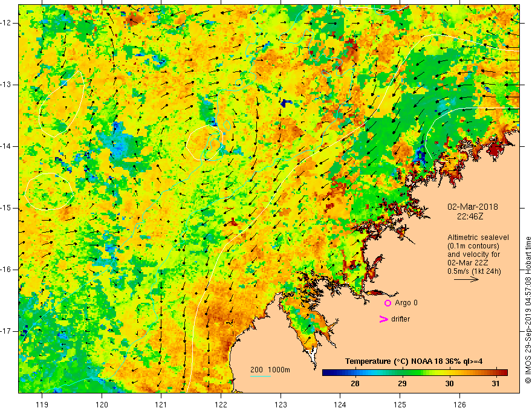532x411 pixels.
Task: Click the Temperature (°C) NOAA 18 title
Action: [x=414, y=361]
